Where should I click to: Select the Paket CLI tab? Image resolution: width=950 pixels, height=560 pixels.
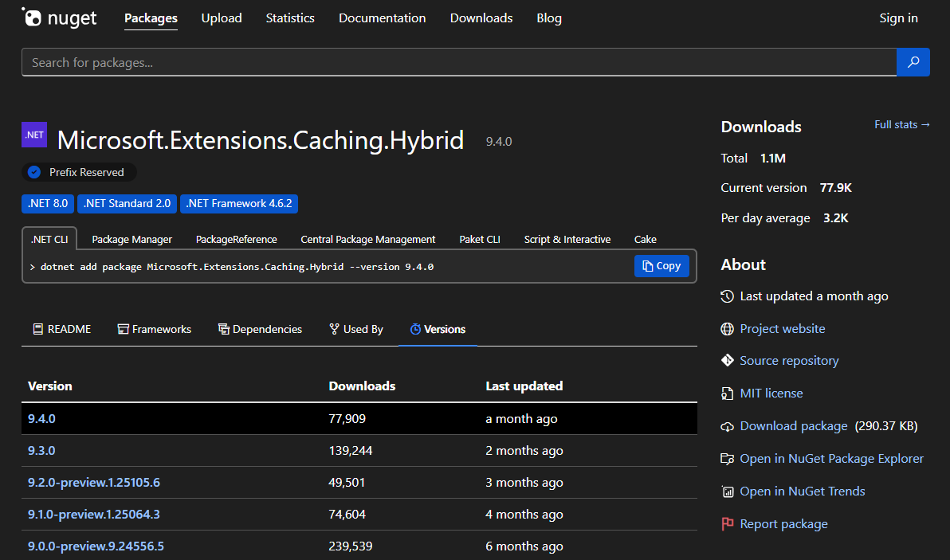pyautogui.click(x=480, y=239)
